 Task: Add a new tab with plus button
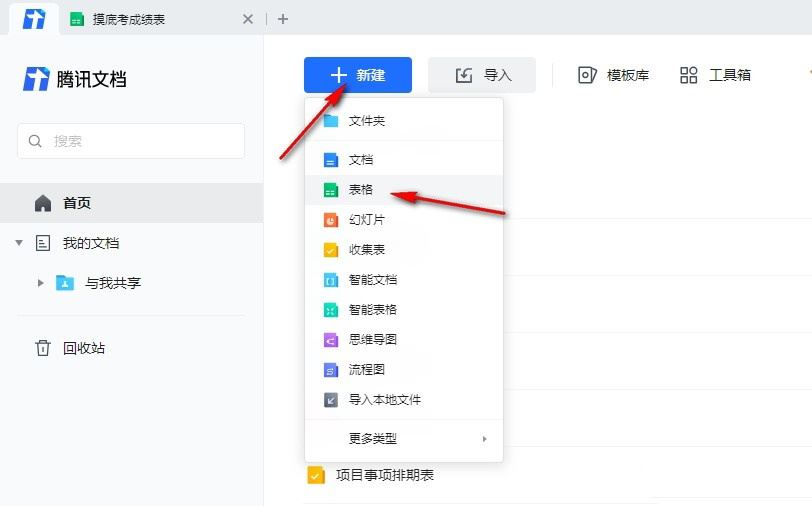[283, 19]
